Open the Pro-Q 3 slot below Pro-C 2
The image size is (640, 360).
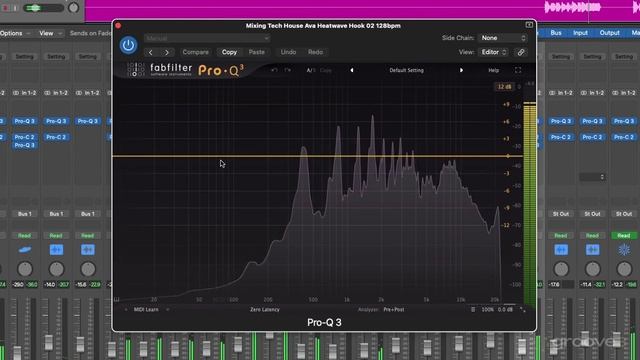(x=24, y=145)
